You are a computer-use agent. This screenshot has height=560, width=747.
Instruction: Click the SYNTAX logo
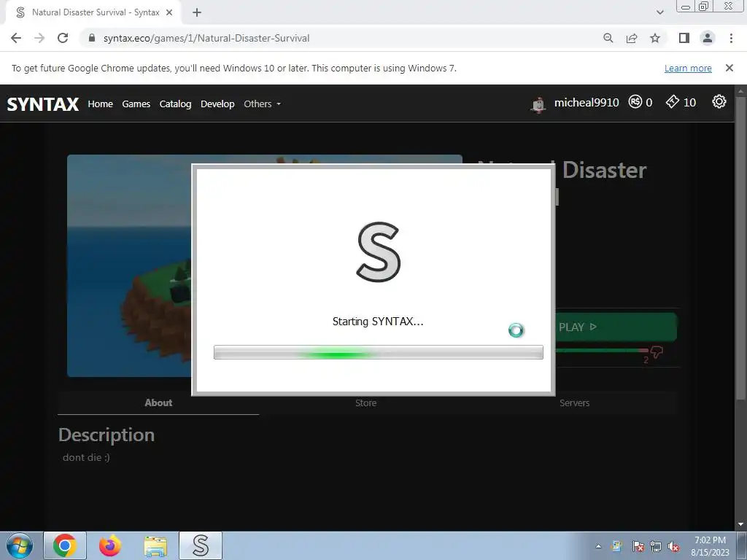[x=43, y=104]
